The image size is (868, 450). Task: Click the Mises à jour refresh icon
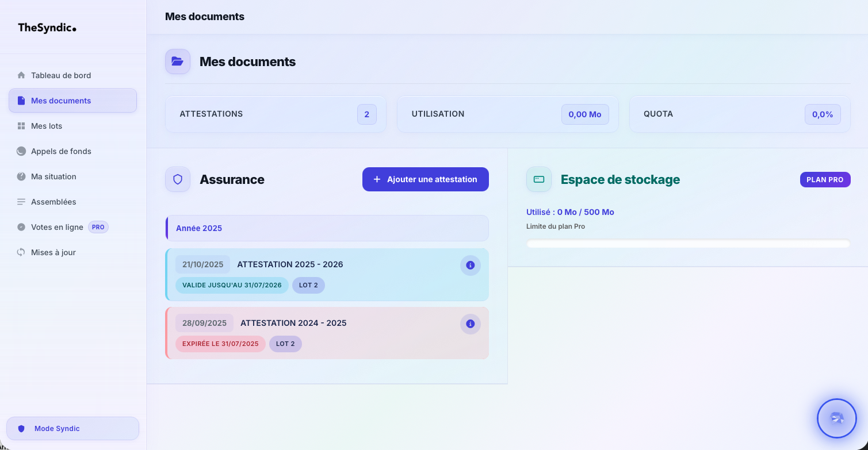coord(21,252)
